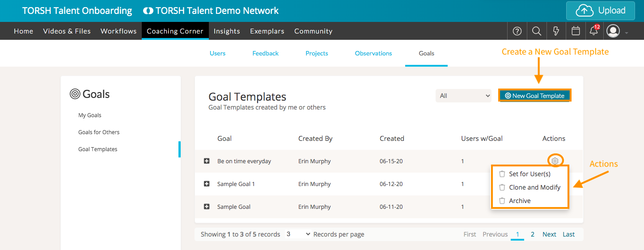This screenshot has width=644, height=250.
Task: Expand the Be on time everyday row
Action: [x=207, y=161]
